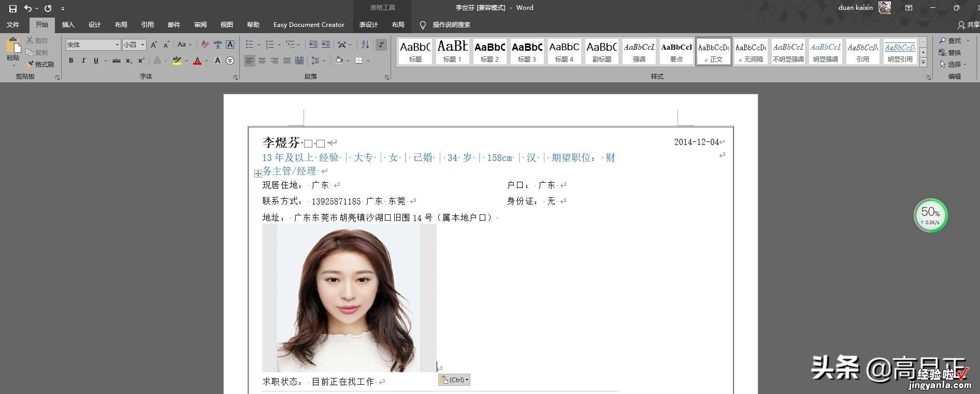Apply paragraph shading with paint bucket
The image size is (980, 394).
[339, 61]
